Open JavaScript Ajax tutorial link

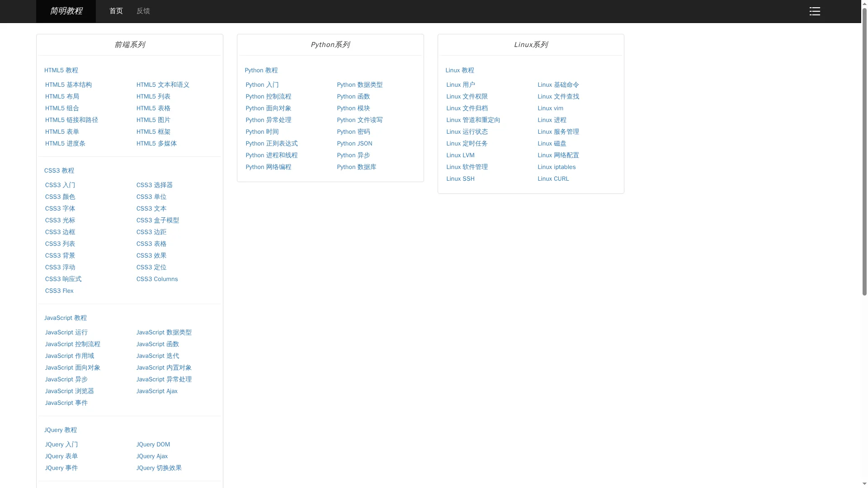click(x=156, y=391)
